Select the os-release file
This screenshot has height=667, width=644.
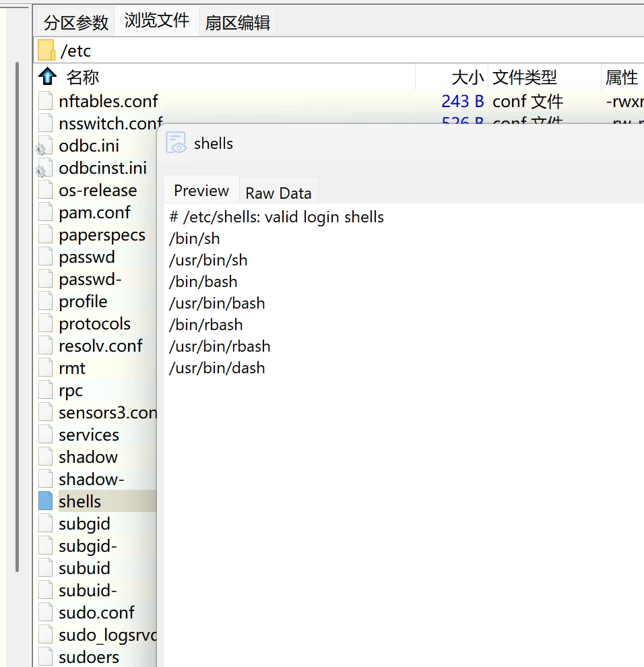point(98,191)
